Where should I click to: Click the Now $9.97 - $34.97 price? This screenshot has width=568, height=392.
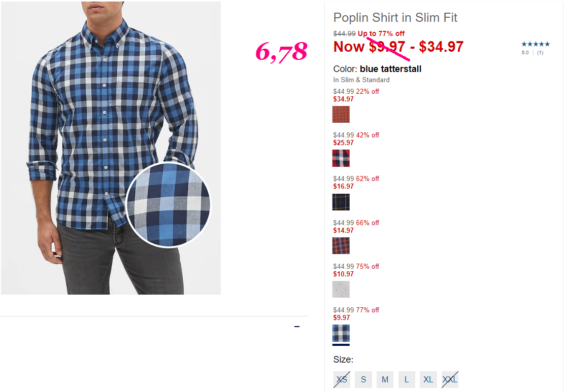398,47
